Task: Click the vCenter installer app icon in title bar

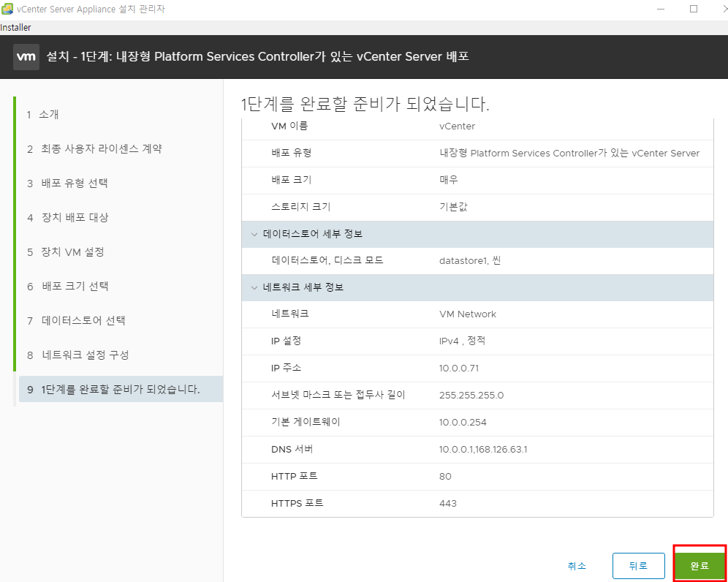Action: click(x=7, y=9)
